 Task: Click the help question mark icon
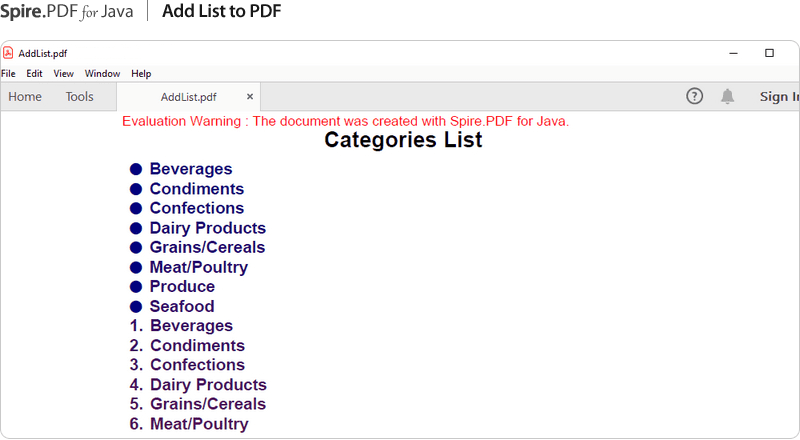(694, 96)
